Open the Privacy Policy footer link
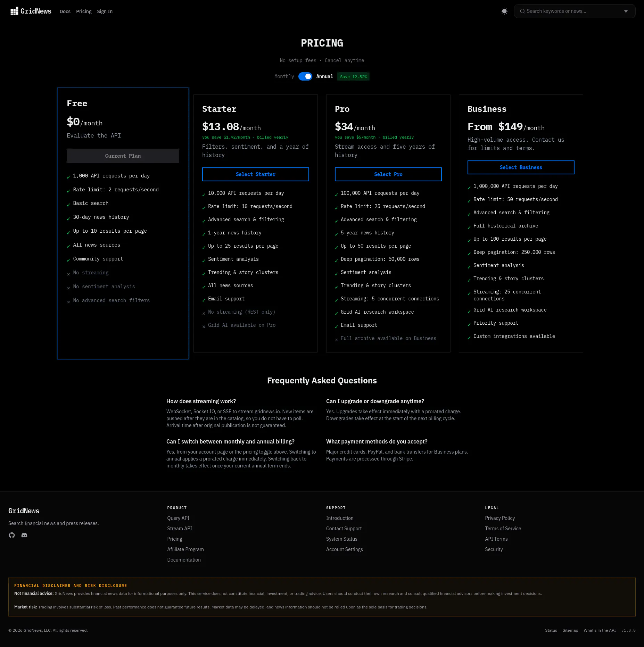 click(500, 518)
